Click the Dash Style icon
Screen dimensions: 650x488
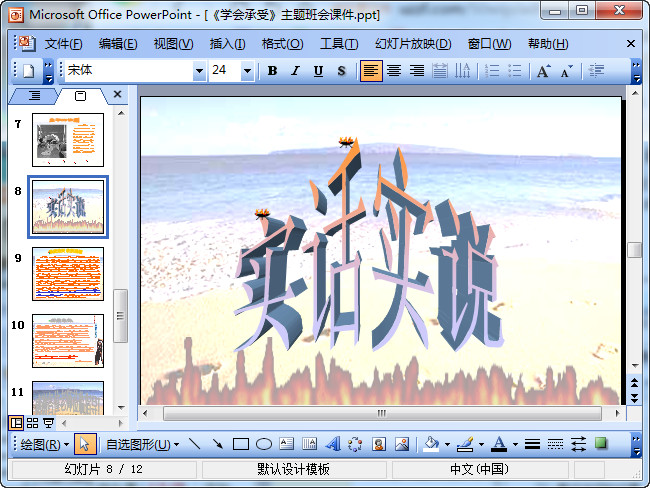555,444
